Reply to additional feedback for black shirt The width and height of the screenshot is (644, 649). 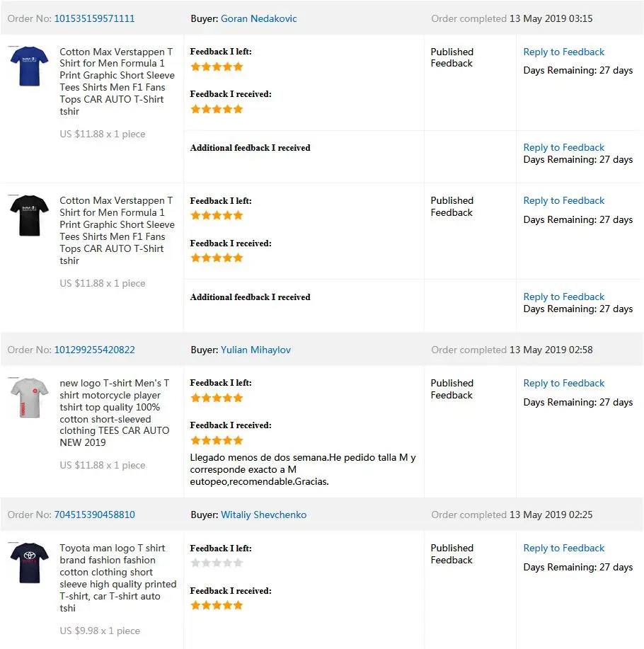pyautogui.click(x=563, y=297)
